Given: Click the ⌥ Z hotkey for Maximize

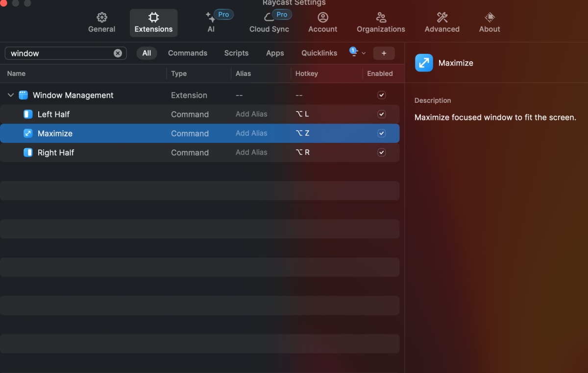Looking at the screenshot, I should coord(302,133).
